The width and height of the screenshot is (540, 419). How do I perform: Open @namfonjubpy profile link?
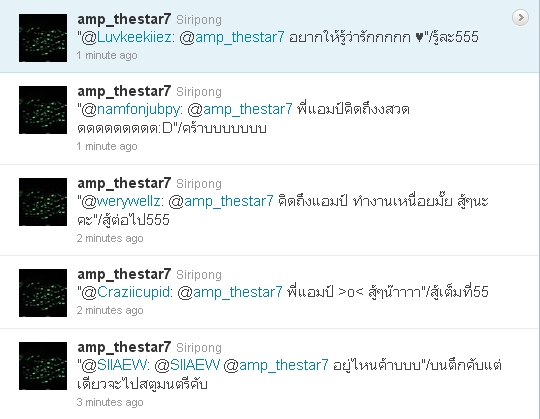click(x=131, y=109)
